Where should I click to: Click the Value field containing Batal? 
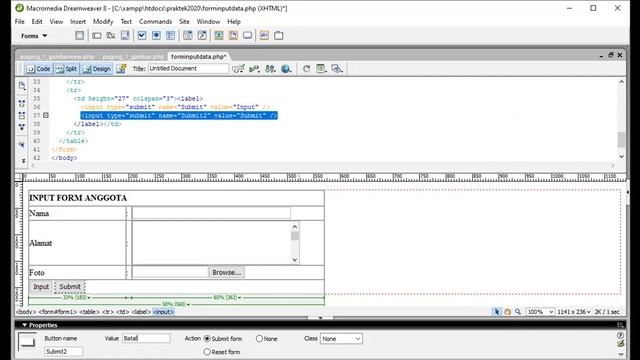pos(146,338)
